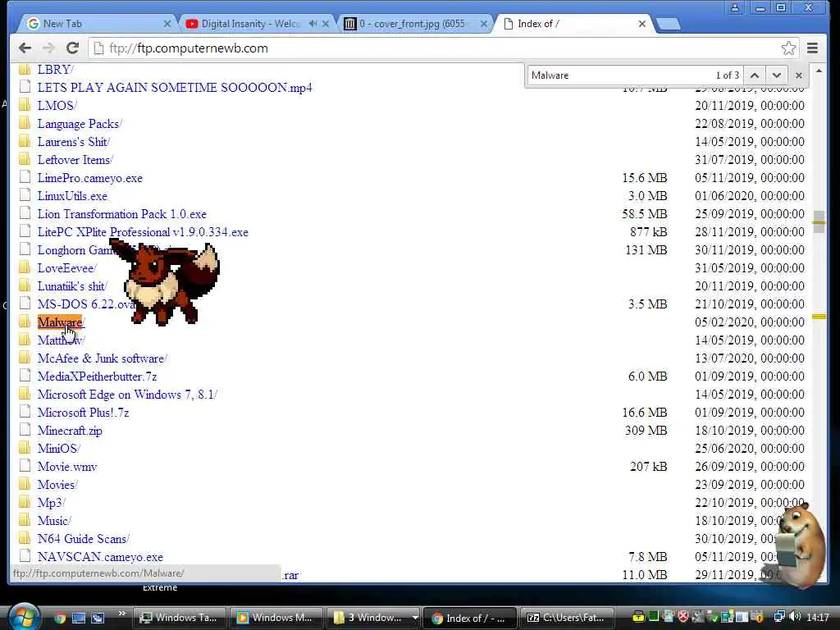
Task: Go back using the browser back arrow
Action: (25, 48)
